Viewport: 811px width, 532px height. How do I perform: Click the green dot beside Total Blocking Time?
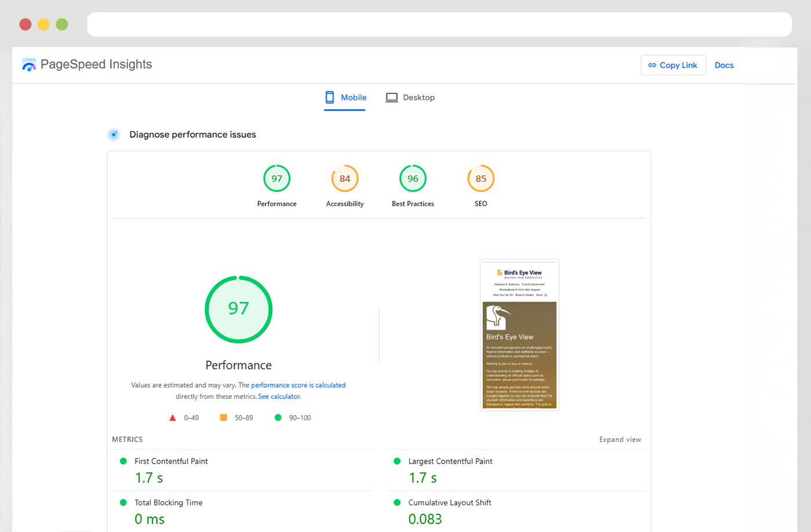pyautogui.click(x=123, y=502)
